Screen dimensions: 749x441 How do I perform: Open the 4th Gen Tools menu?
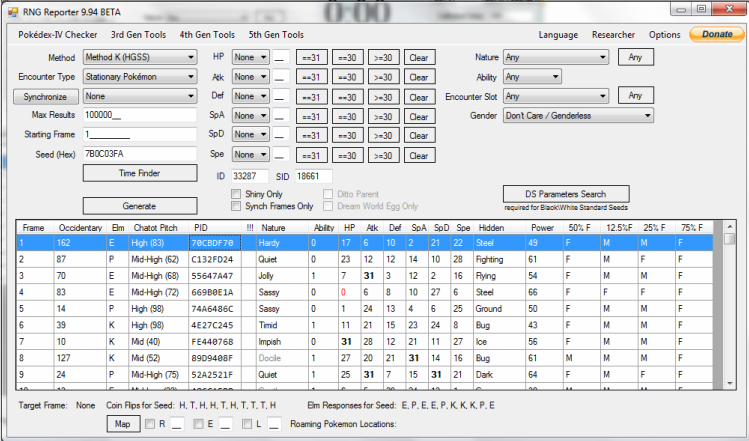pos(207,34)
